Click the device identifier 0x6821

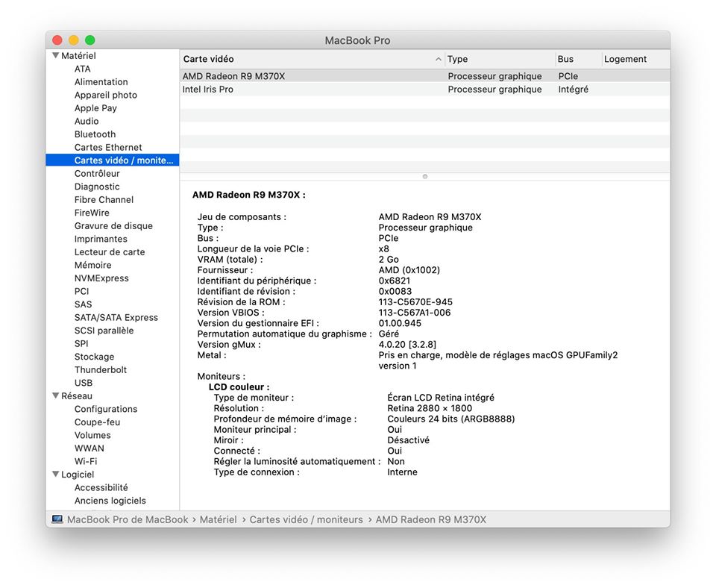coord(395,281)
